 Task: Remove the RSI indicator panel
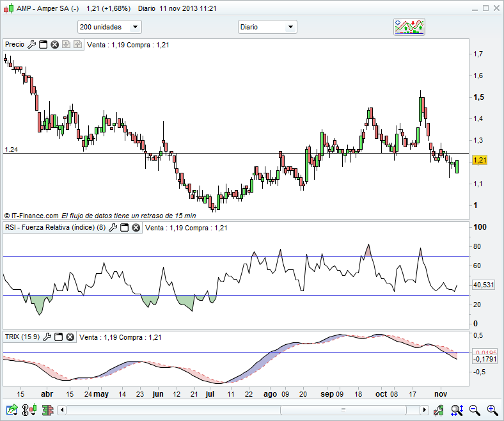click(x=136, y=228)
